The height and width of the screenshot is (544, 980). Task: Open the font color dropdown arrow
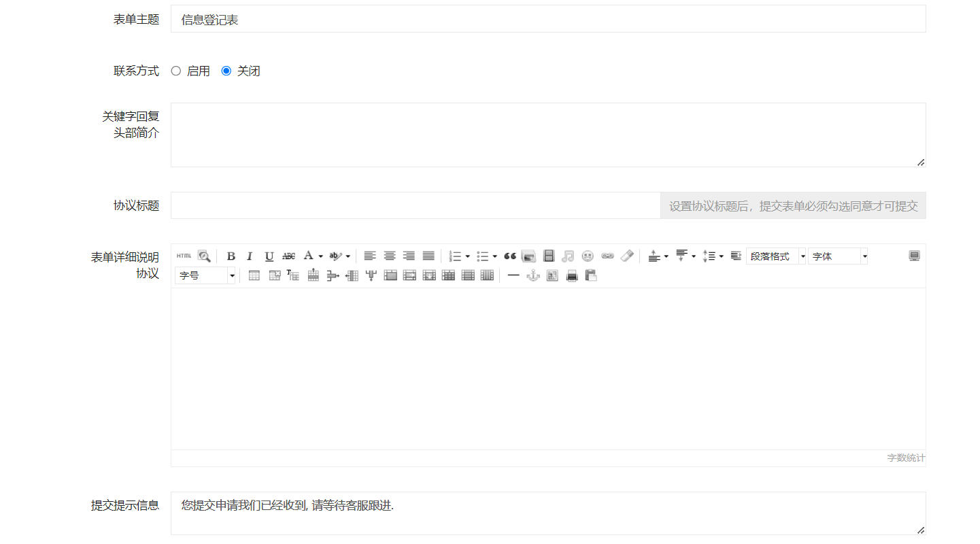[320, 256]
